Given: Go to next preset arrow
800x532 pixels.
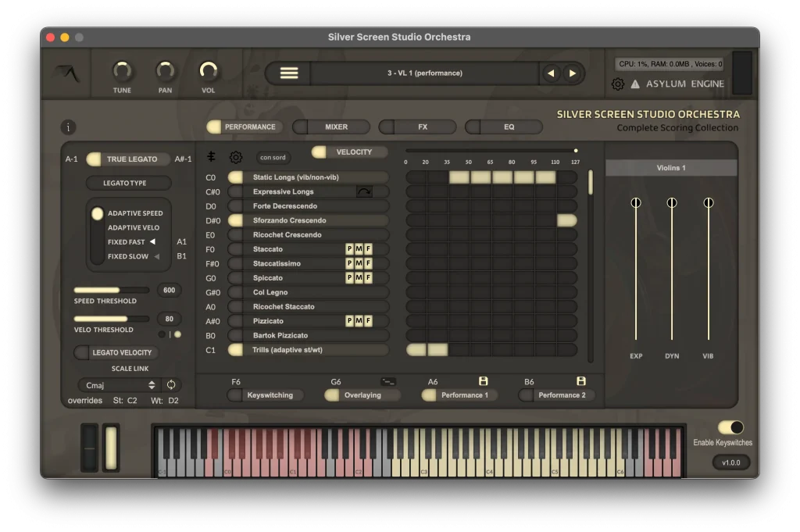Looking at the screenshot, I should [573, 73].
